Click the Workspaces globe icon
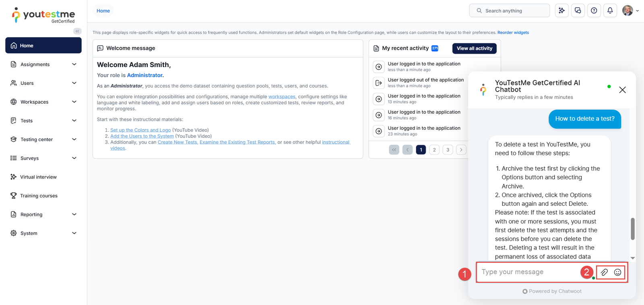 (x=14, y=102)
